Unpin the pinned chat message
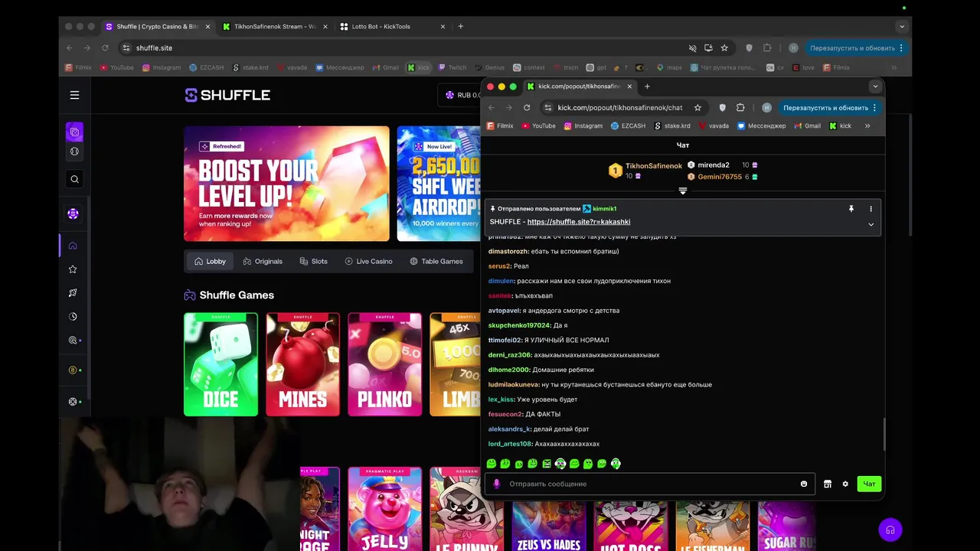The image size is (980, 551). pyautogui.click(x=851, y=208)
